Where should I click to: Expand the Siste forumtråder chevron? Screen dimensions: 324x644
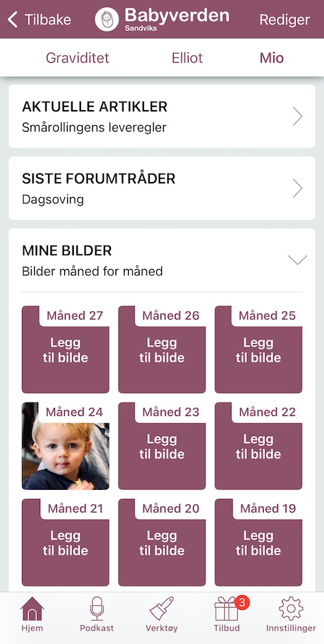click(297, 189)
